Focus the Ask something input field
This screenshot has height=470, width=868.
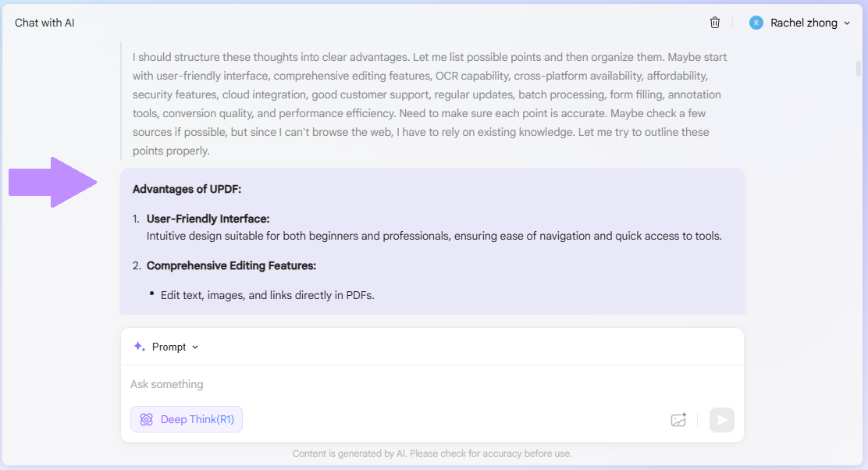pos(390,384)
